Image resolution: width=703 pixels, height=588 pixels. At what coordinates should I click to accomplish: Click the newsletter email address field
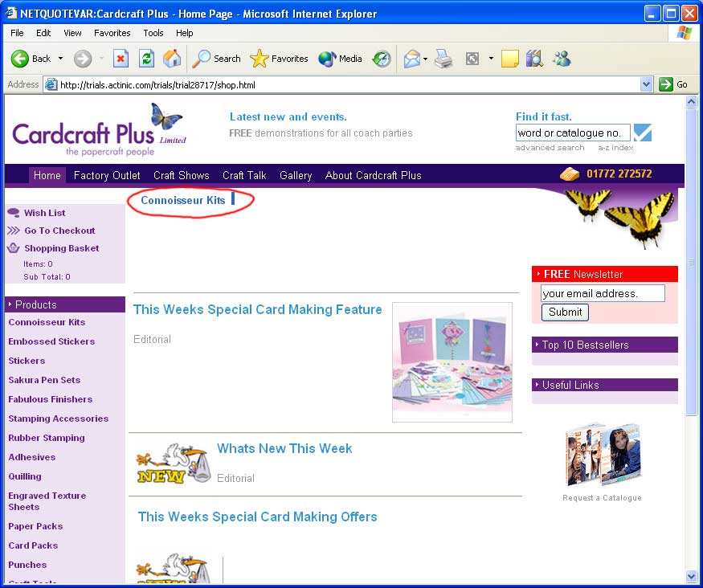tap(603, 293)
